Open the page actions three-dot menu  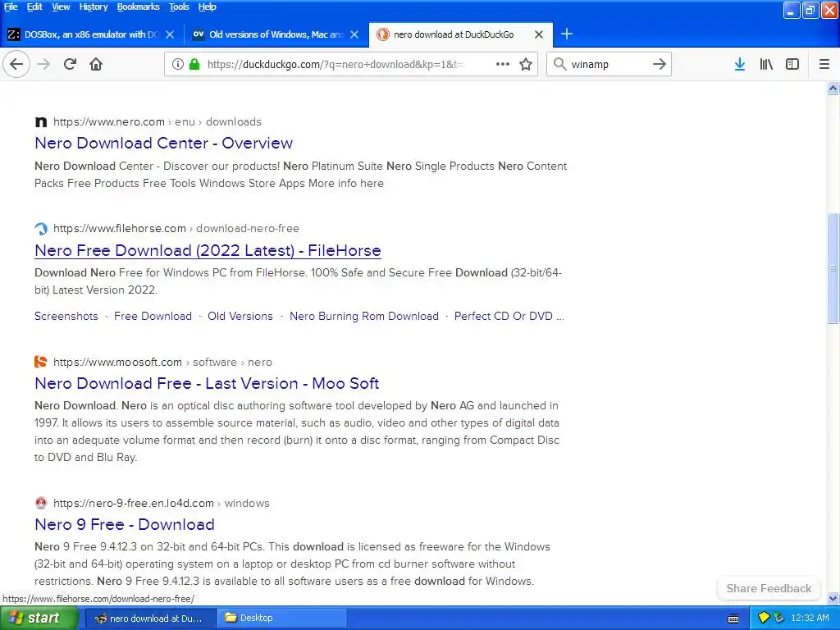click(503, 64)
